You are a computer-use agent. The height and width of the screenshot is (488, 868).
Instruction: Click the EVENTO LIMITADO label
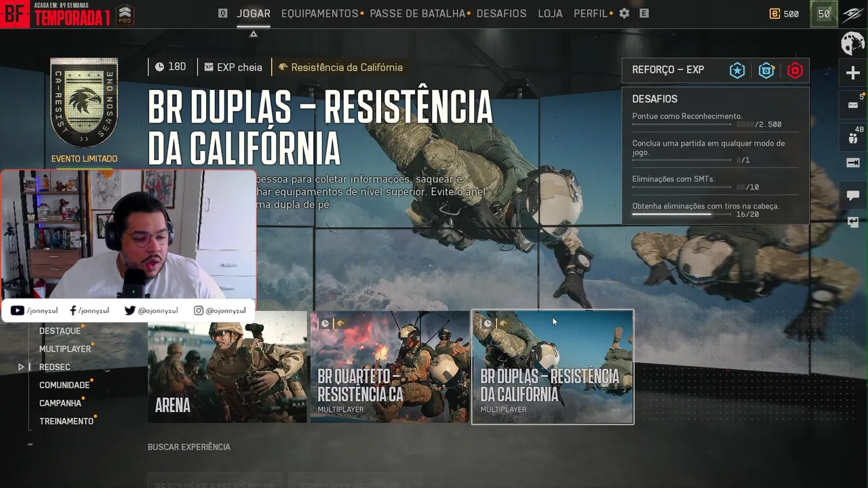click(84, 159)
